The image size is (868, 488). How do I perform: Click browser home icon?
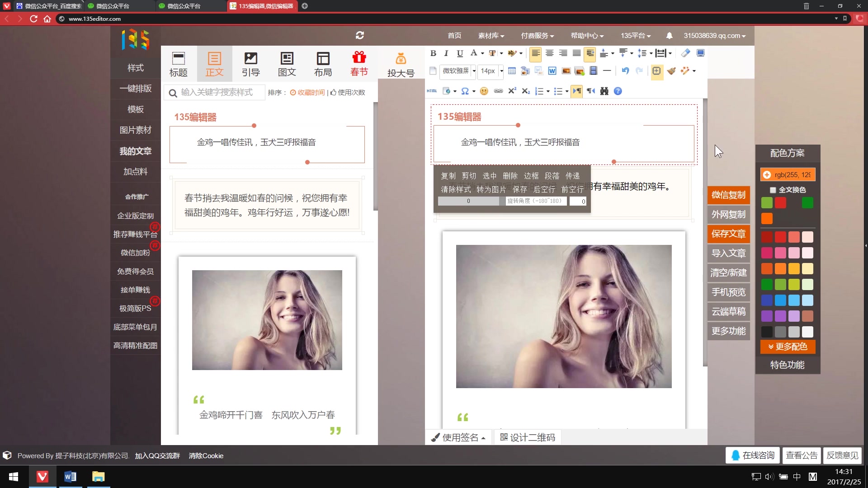[47, 19]
